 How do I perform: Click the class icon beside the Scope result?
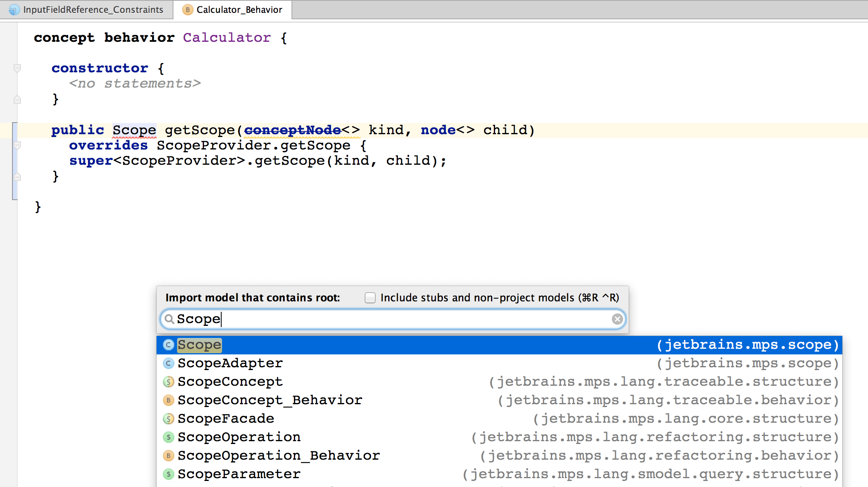coord(168,345)
